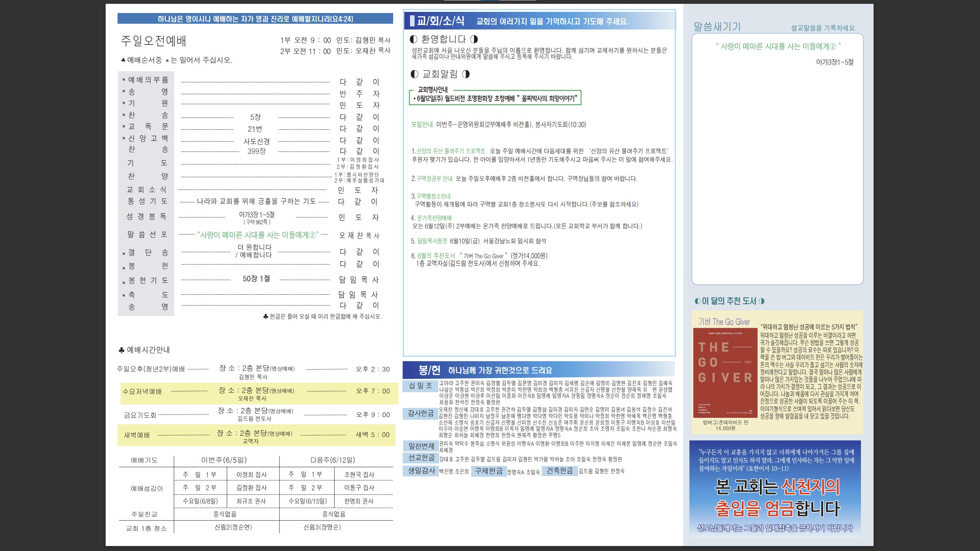Click the 신림3(장명순) cleaning cell
The width and height of the screenshot is (980, 551).
[x=322, y=527]
